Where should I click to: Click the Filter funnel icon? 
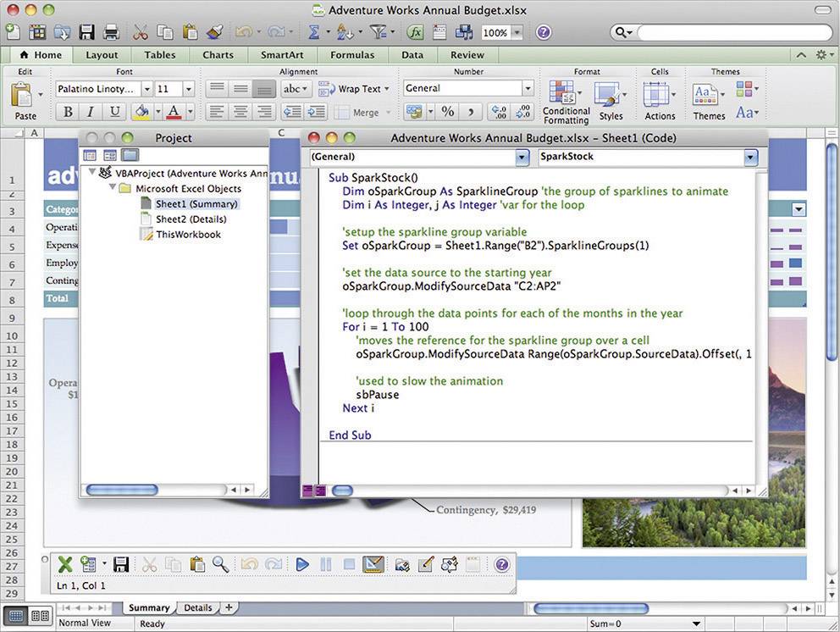(379, 33)
